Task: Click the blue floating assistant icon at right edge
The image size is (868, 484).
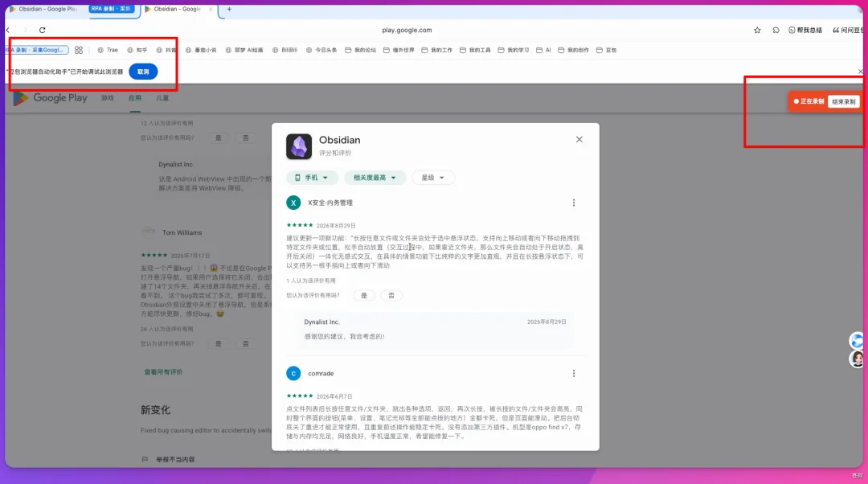Action: click(857, 341)
